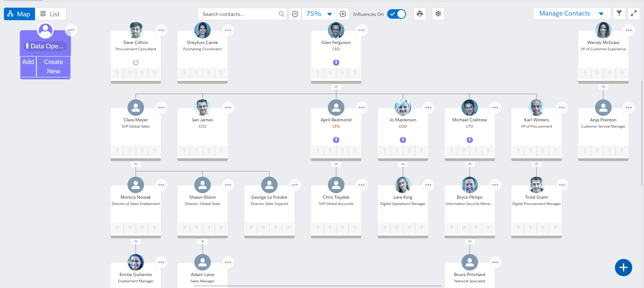
Task: Open Glen Ferguson's card options menu
Action: pos(361,30)
